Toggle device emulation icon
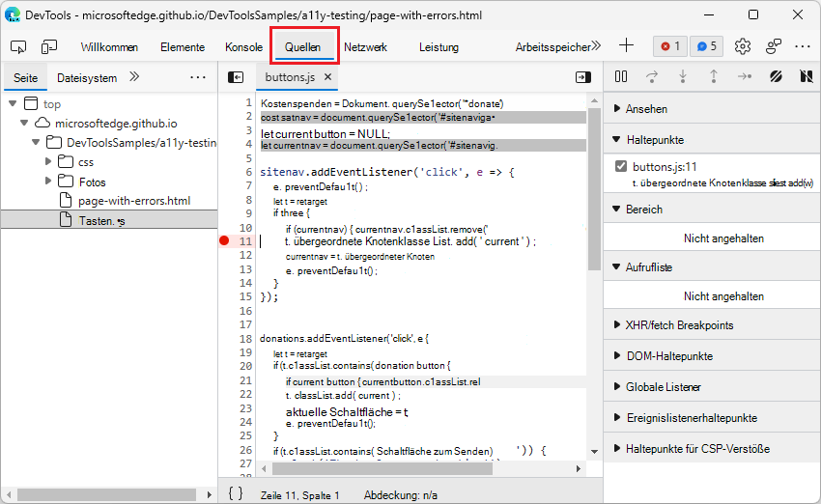 click(x=49, y=47)
